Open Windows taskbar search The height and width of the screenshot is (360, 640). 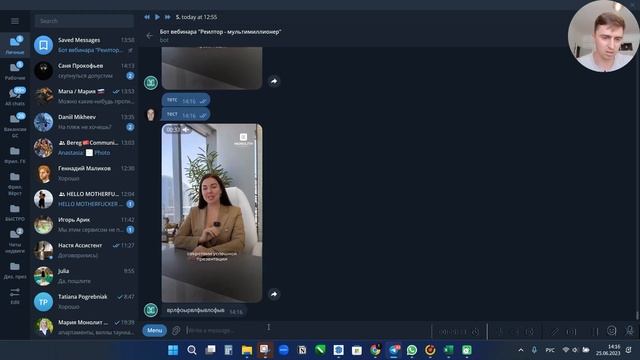(191, 350)
